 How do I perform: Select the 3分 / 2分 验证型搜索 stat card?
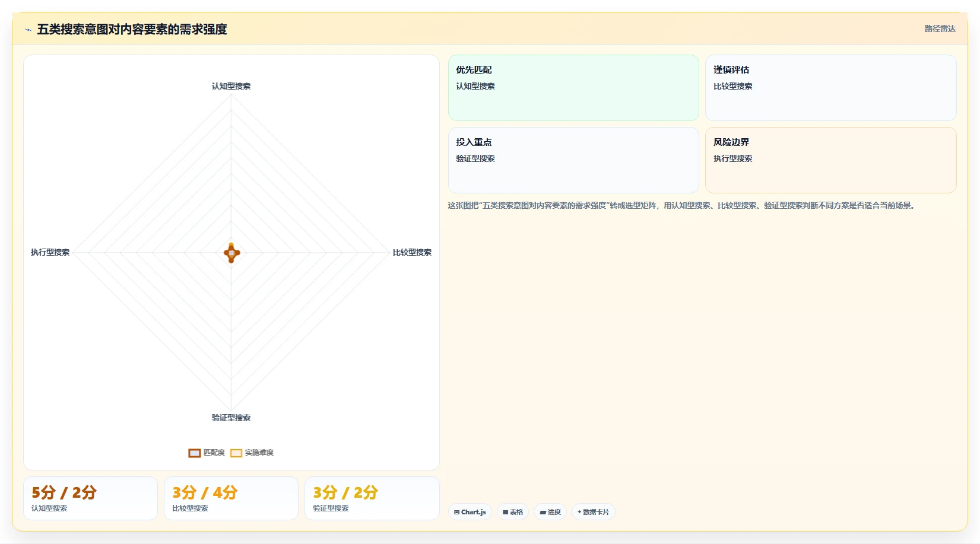tap(372, 498)
